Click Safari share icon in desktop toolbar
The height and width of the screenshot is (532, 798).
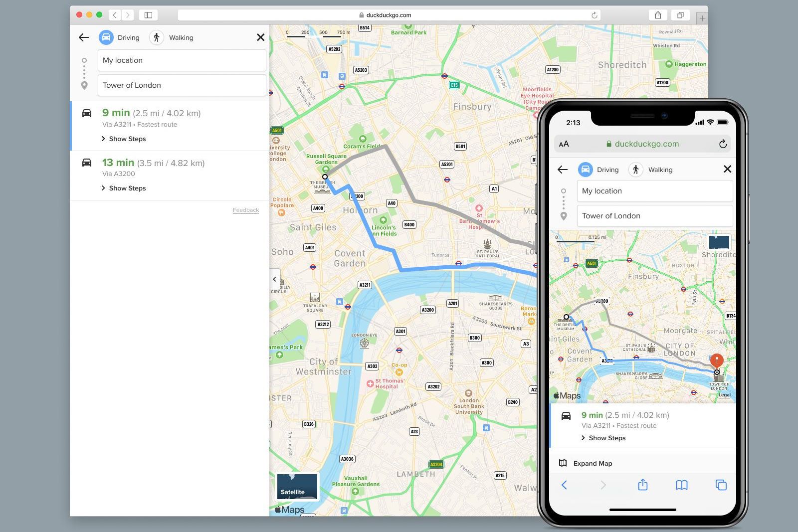(x=658, y=15)
